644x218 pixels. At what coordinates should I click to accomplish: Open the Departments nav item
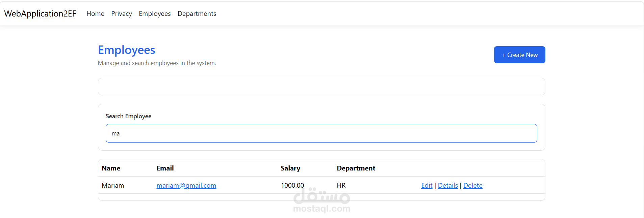point(197,13)
